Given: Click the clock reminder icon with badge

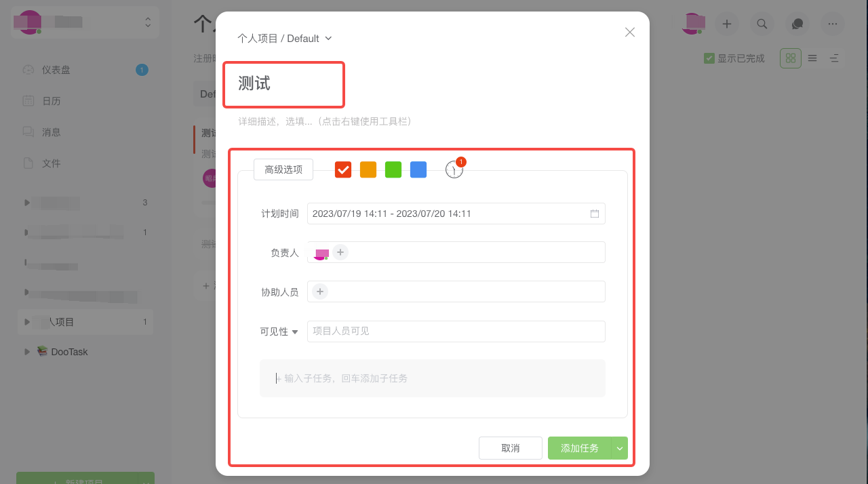Looking at the screenshot, I should (x=454, y=169).
